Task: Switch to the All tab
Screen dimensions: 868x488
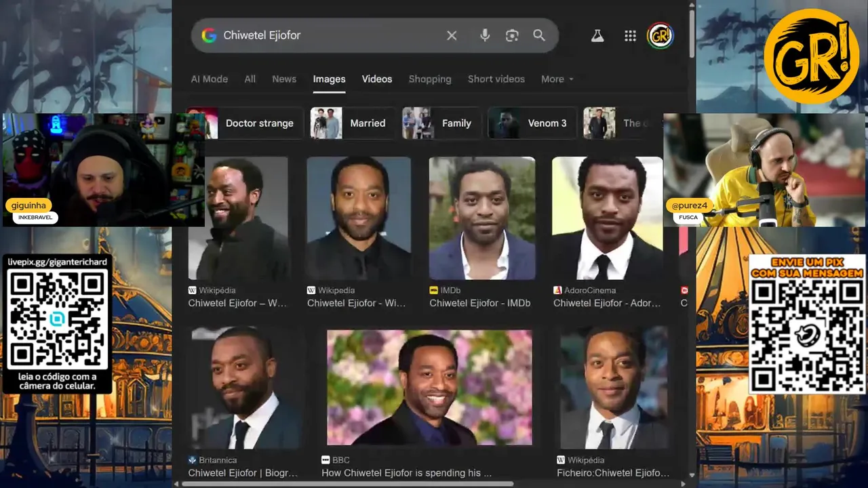Action: pos(250,79)
